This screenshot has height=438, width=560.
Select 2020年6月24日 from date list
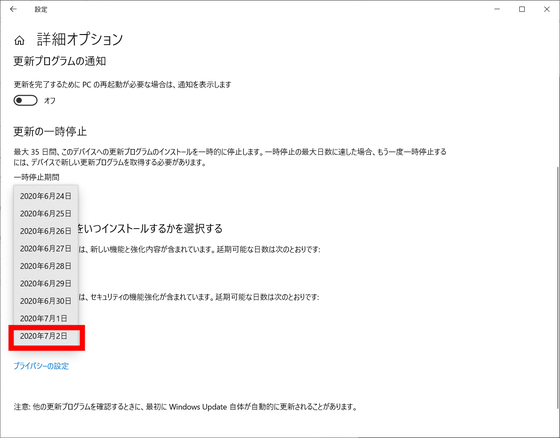pos(45,196)
